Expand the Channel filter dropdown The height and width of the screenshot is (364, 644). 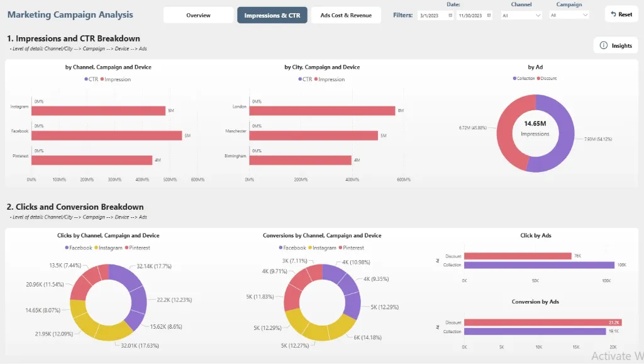pos(537,15)
